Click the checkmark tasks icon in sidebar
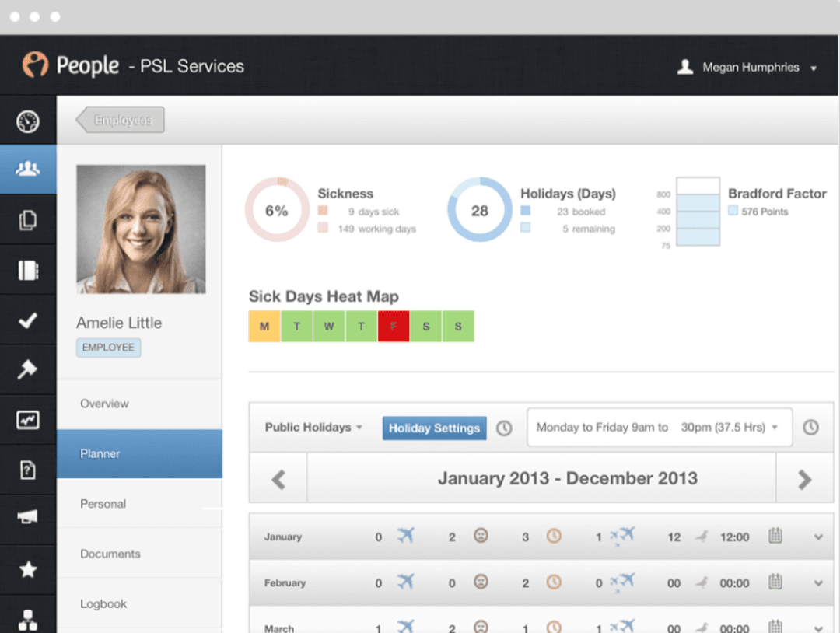Screen dimensions: 840x633 (x=28, y=320)
